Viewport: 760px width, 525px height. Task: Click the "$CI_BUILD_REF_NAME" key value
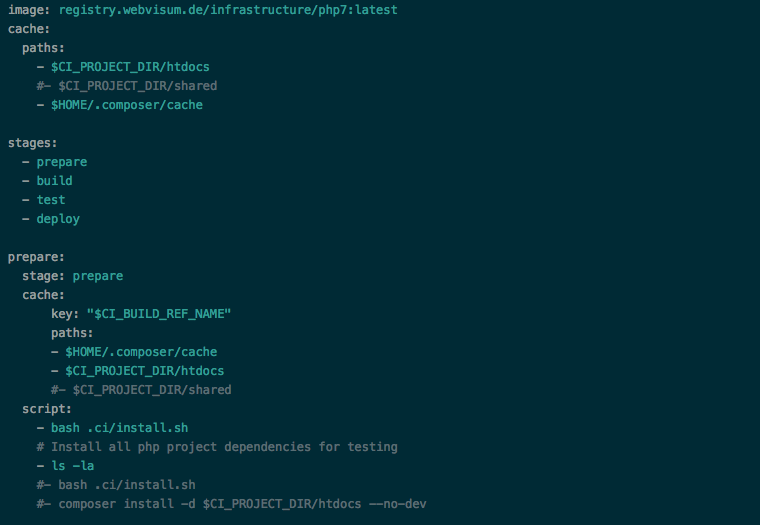tap(159, 314)
